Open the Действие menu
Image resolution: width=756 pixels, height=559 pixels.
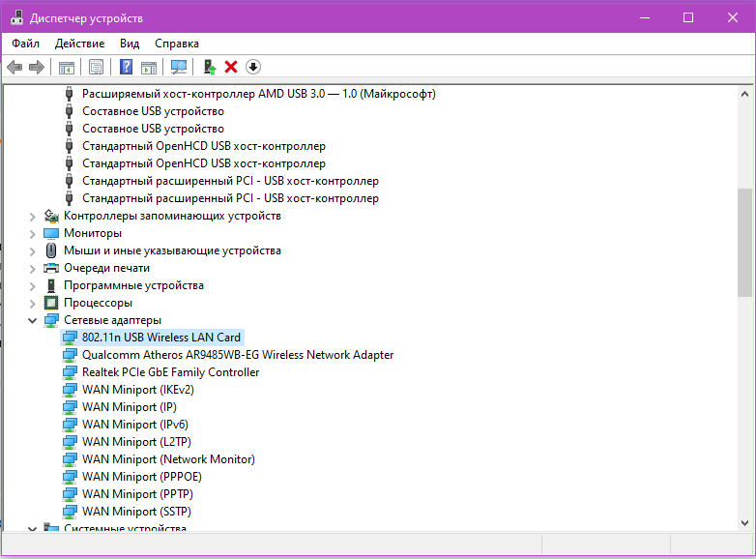pos(79,44)
